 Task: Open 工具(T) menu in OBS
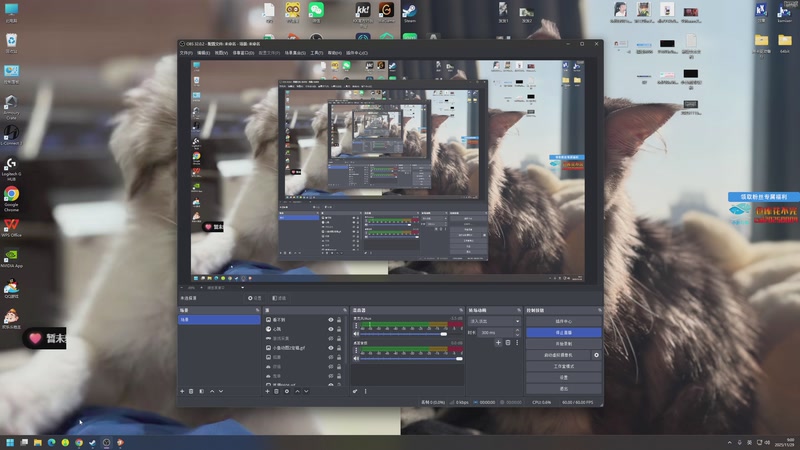coord(316,53)
